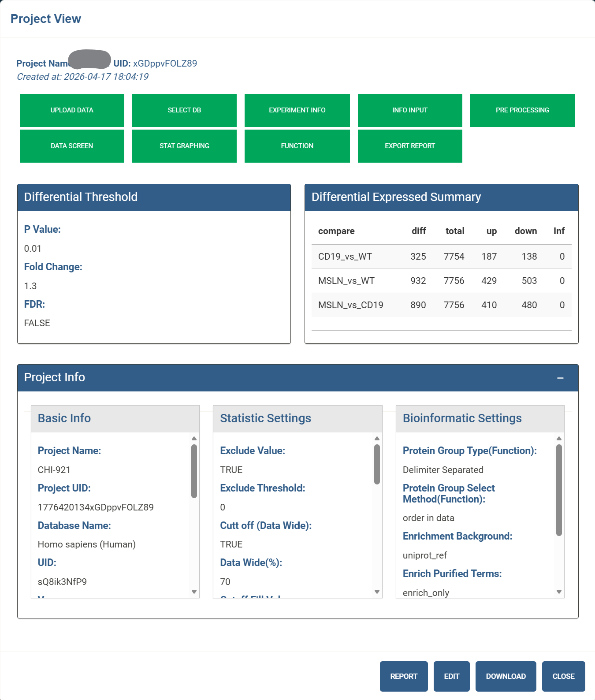Viewport: 595px width, 700px height.
Task: Click the DOWNLOAD button
Action: pyautogui.click(x=506, y=676)
